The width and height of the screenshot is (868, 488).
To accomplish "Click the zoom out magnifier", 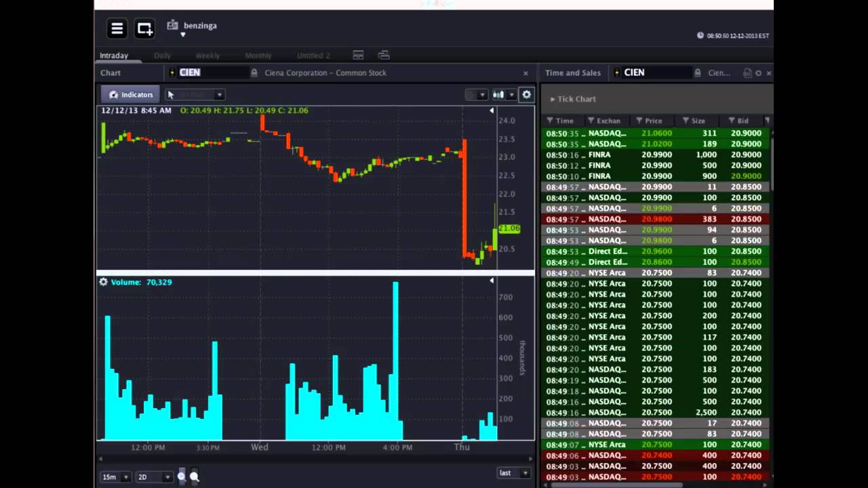I will [x=195, y=476].
